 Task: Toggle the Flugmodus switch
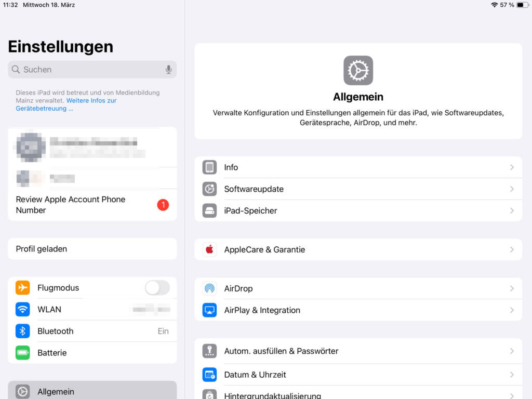coord(157,288)
